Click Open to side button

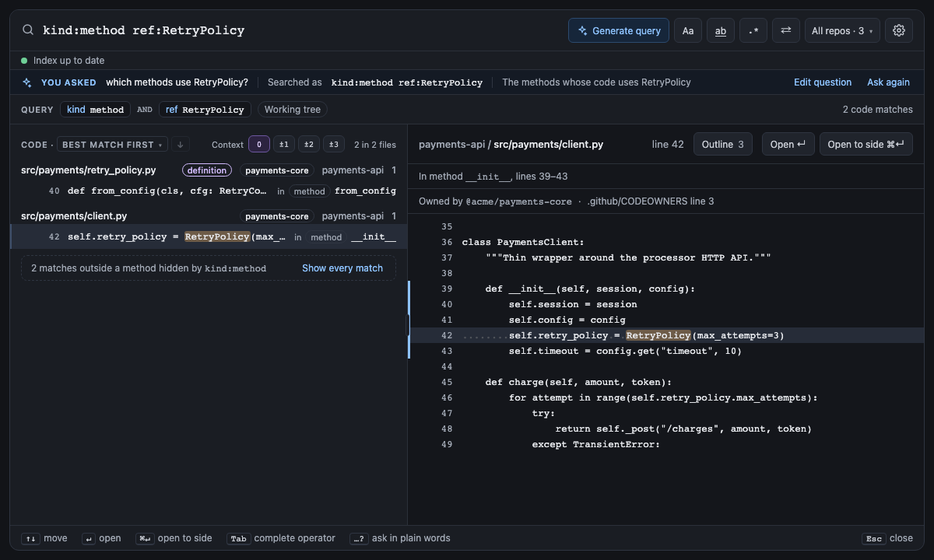(x=866, y=145)
